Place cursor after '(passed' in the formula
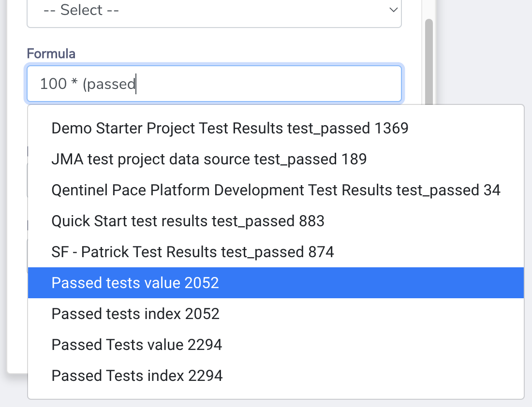This screenshot has width=532, height=407. point(136,84)
